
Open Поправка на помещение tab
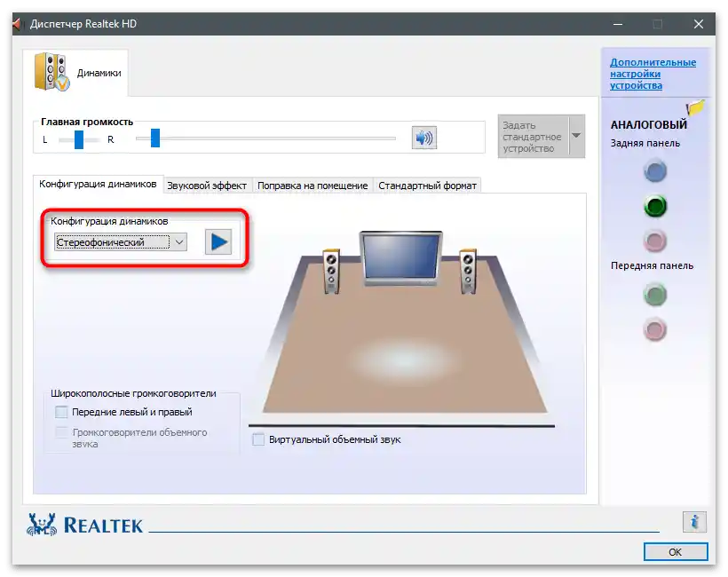[313, 186]
